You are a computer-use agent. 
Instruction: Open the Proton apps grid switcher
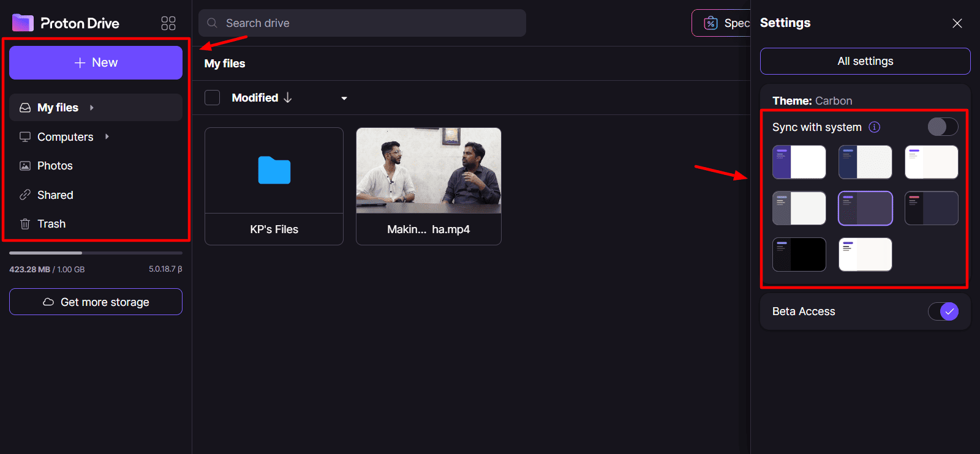coord(168,23)
